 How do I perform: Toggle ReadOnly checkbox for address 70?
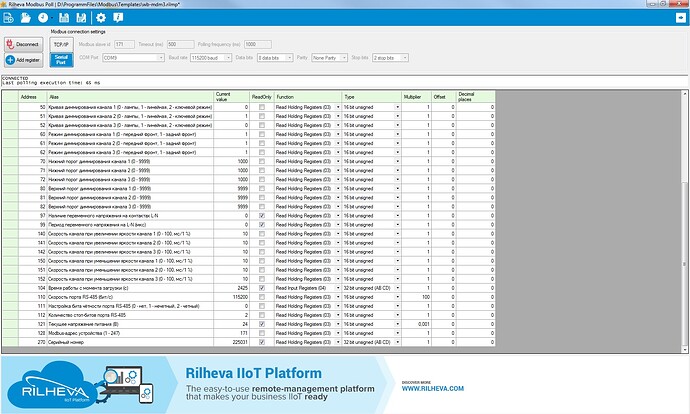point(262,161)
